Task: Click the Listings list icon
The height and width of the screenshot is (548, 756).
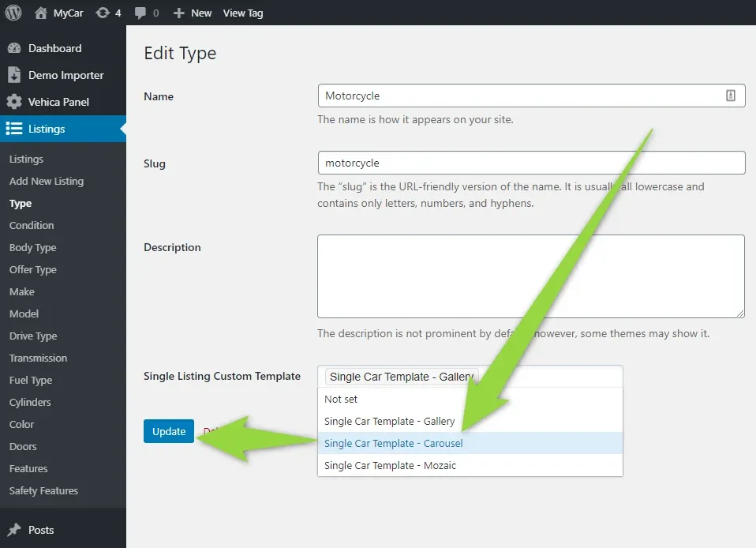Action: point(14,129)
